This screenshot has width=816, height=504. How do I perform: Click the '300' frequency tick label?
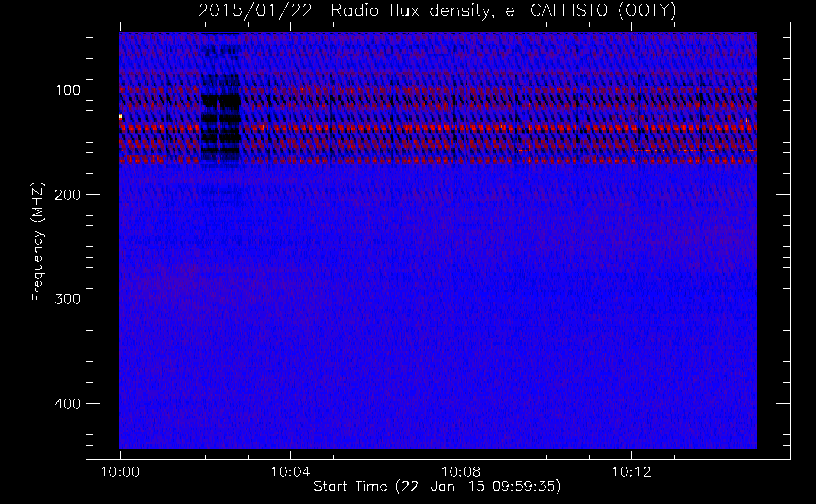point(68,299)
